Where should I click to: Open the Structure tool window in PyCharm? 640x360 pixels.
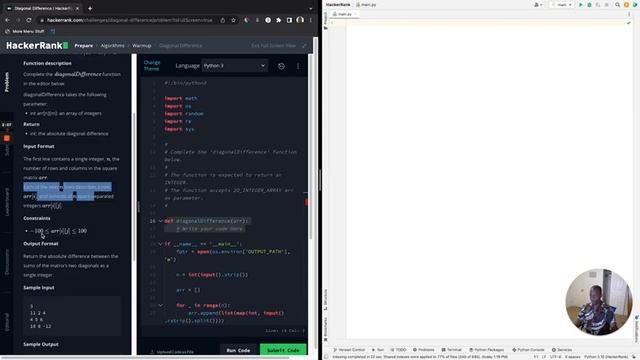[326, 300]
